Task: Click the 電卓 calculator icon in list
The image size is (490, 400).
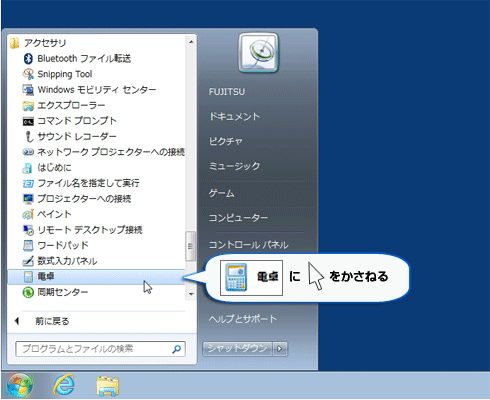Action: tap(28, 277)
